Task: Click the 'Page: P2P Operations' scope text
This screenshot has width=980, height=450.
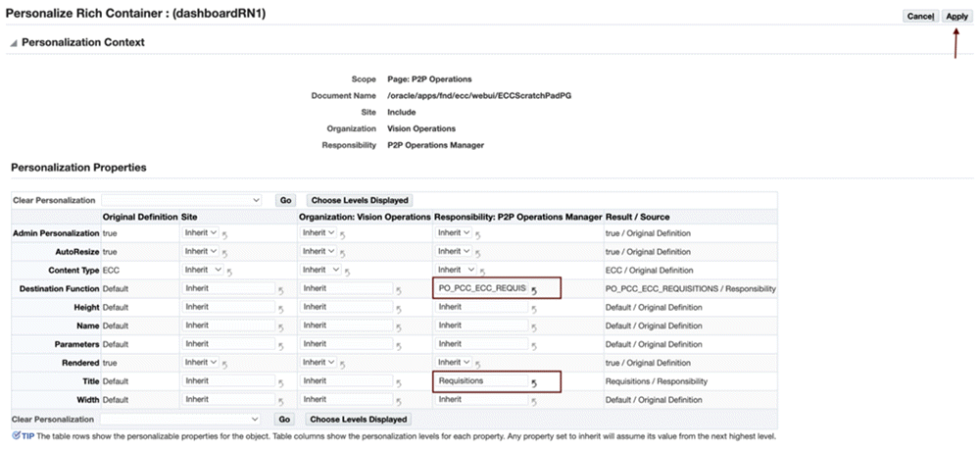Action: click(x=429, y=79)
